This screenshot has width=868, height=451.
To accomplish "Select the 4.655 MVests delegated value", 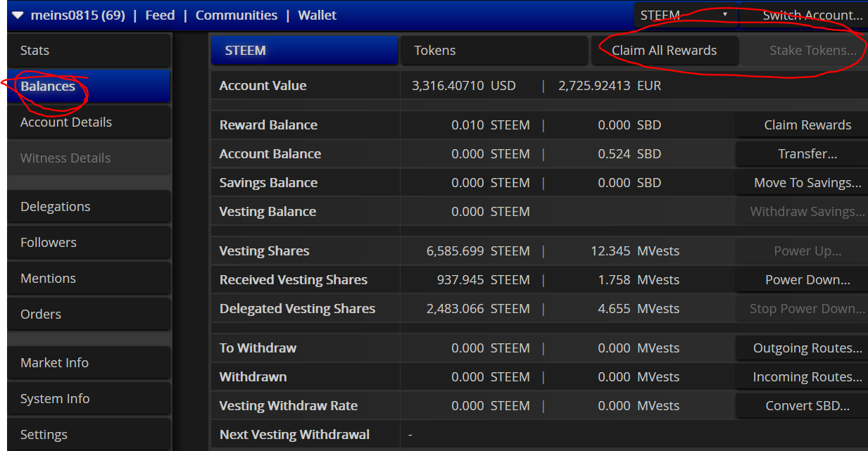I will point(639,309).
